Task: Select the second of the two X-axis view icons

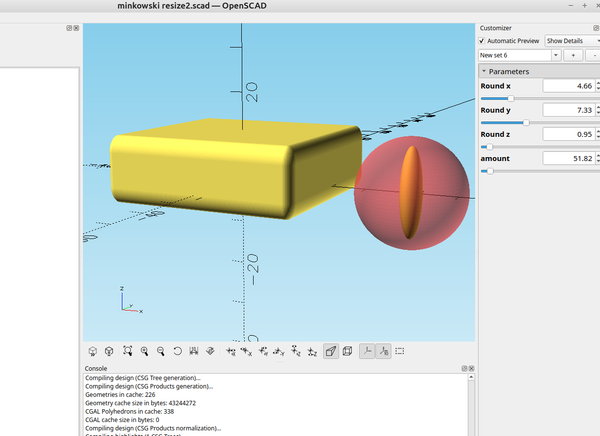Action: tap(246, 351)
